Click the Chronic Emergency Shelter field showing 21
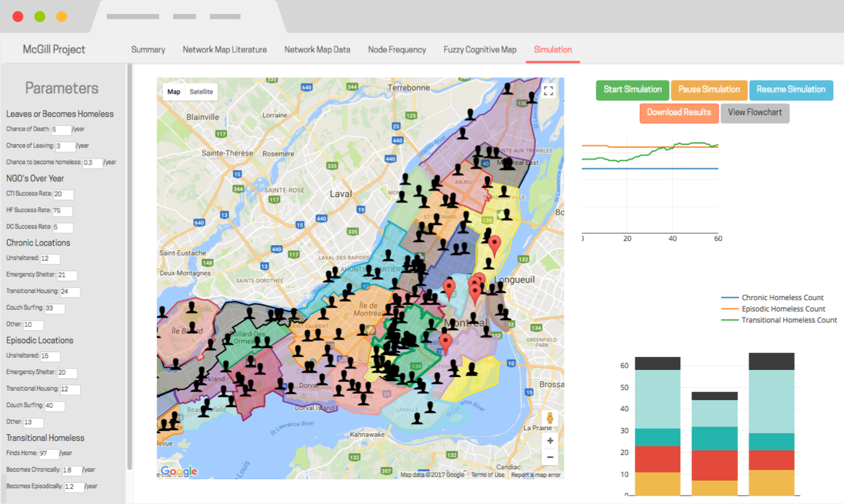The width and height of the screenshot is (844, 504). pyautogui.click(x=67, y=276)
